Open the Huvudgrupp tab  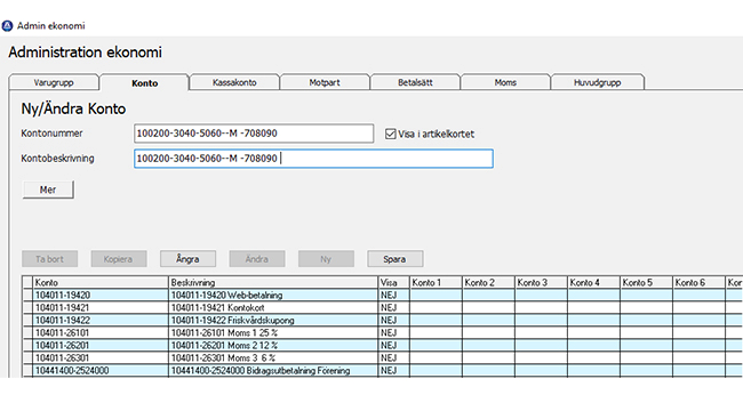point(597,82)
